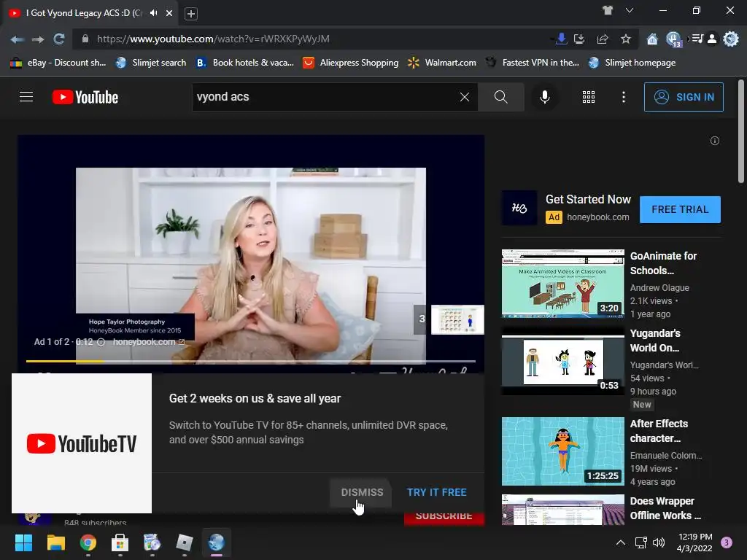This screenshot has height=560, width=747.
Task: Click the page vertical scrollbar
Action: pyautogui.click(x=741, y=132)
